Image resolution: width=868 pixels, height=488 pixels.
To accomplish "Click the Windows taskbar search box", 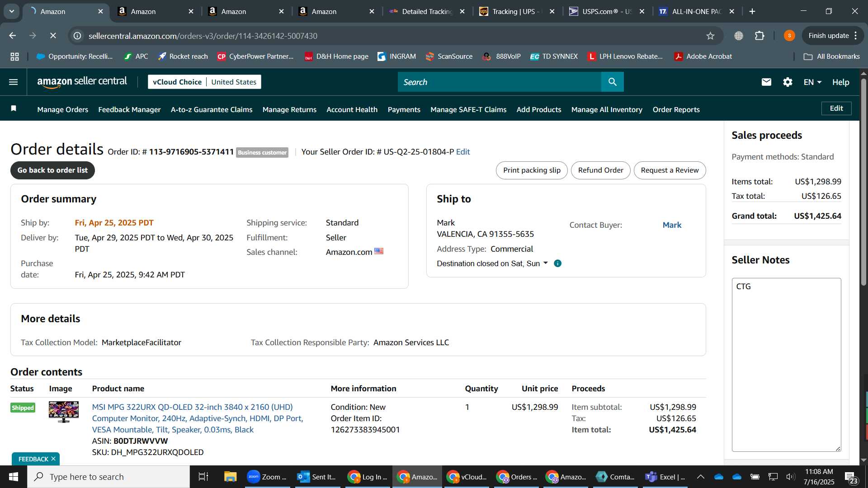I will pos(108,477).
